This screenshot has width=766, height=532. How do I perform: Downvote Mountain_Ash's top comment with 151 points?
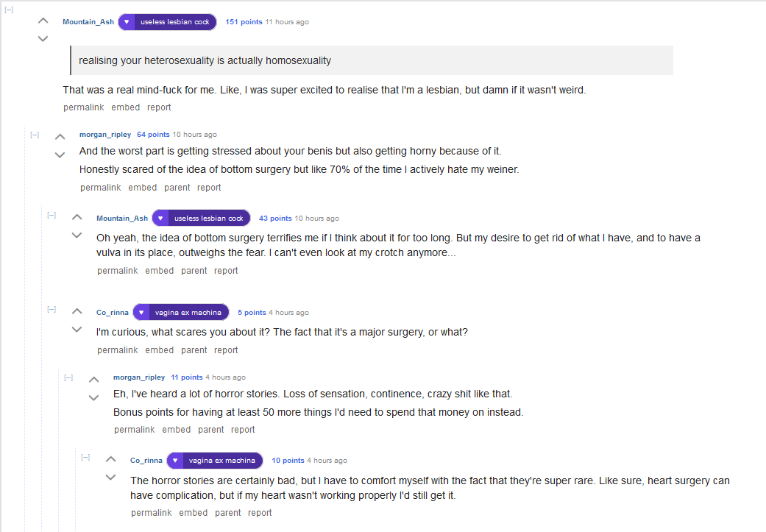pos(43,38)
